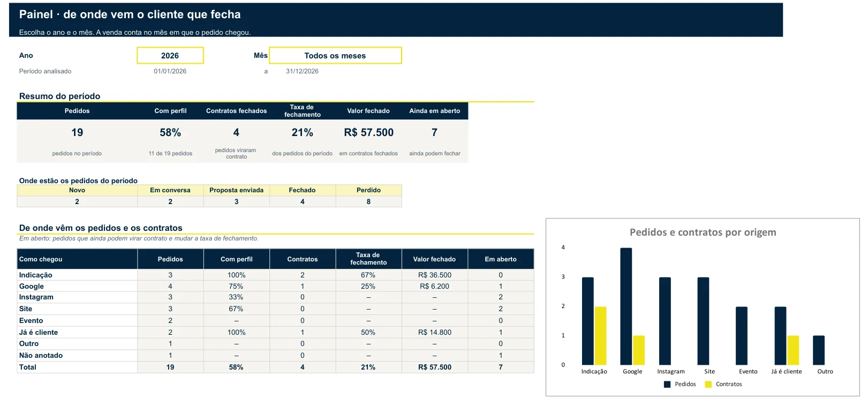Click the yellow Contratos legend swatch
This screenshot has height=406, width=868.
(708, 385)
